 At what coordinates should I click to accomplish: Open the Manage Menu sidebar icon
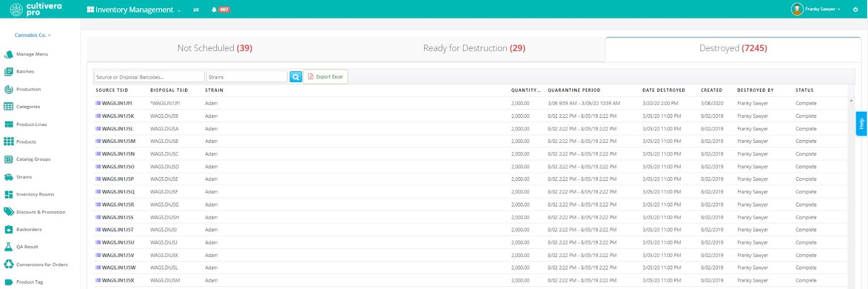click(9, 54)
